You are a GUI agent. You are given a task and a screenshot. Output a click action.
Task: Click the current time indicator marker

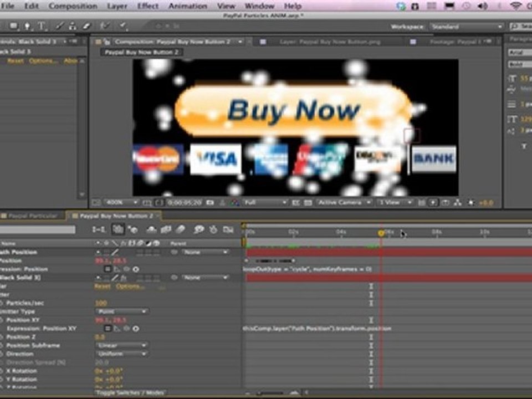click(x=381, y=233)
